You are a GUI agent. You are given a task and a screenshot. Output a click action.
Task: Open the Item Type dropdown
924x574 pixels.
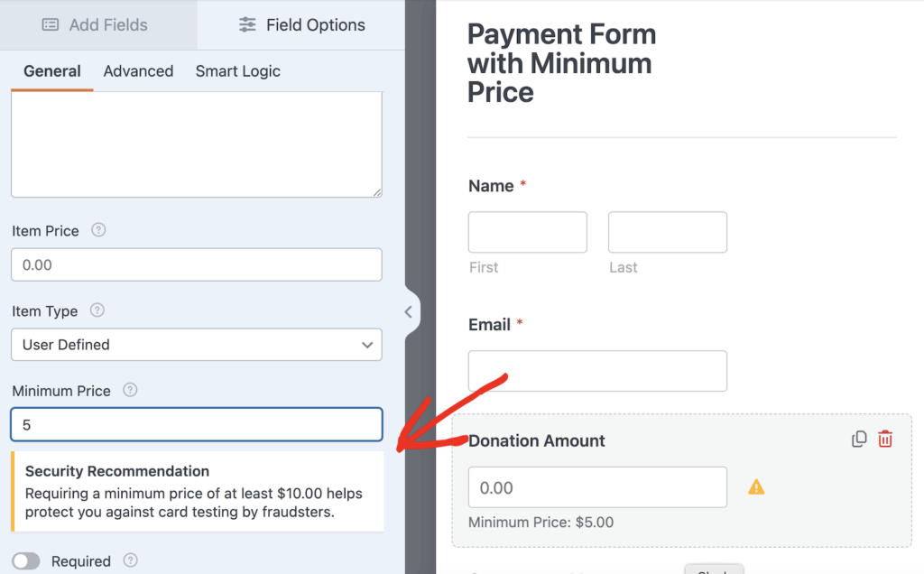[x=196, y=345]
